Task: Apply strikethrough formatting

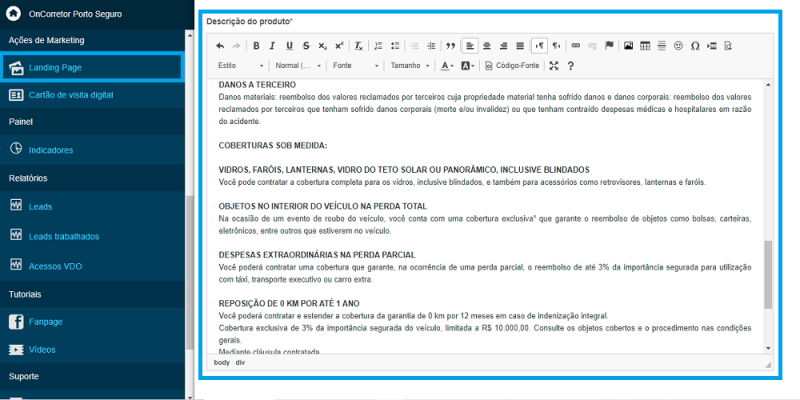Action: [x=306, y=46]
